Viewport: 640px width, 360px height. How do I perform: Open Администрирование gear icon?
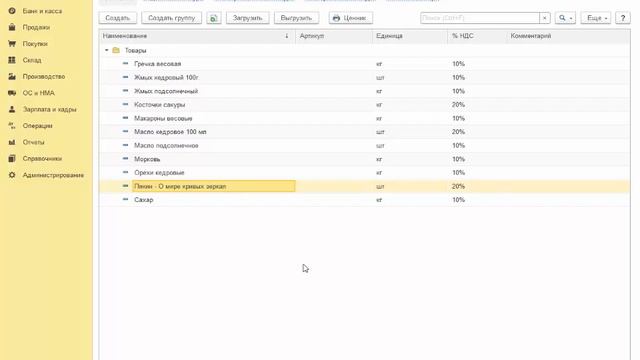point(12,175)
